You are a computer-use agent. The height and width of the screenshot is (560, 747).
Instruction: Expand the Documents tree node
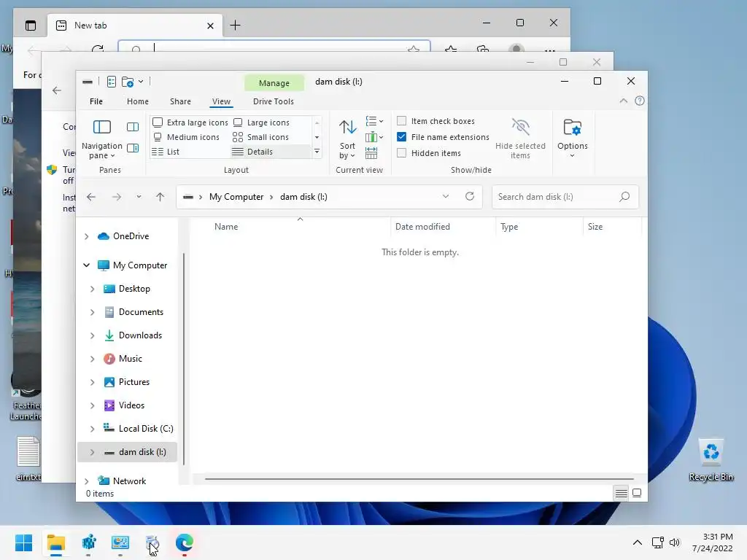click(93, 312)
